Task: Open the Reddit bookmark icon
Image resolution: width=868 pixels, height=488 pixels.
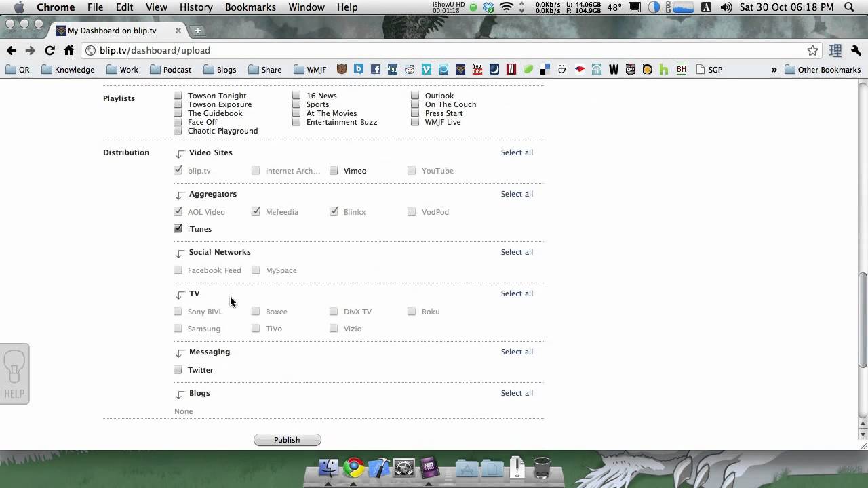Action: point(410,69)
